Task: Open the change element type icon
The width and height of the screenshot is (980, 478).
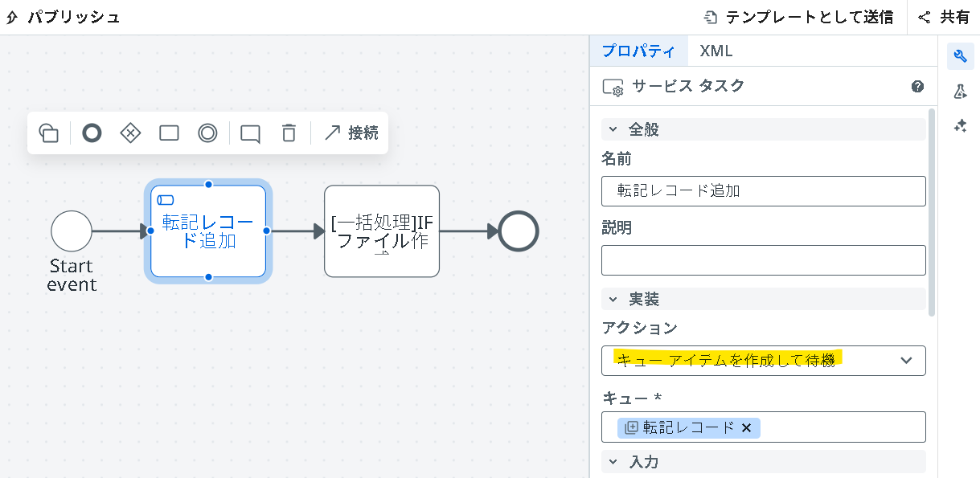Action: pos(49,133)
